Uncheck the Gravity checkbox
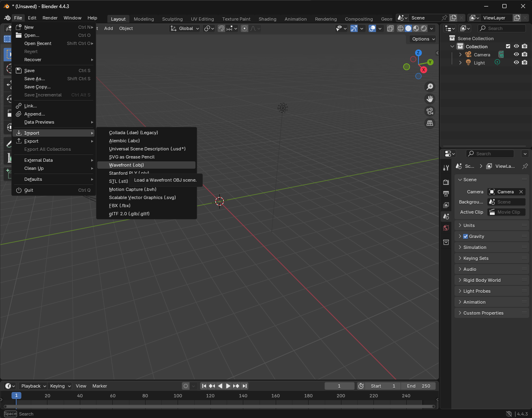The width and height of the screenshot is (532, 418). coord(466,236)
